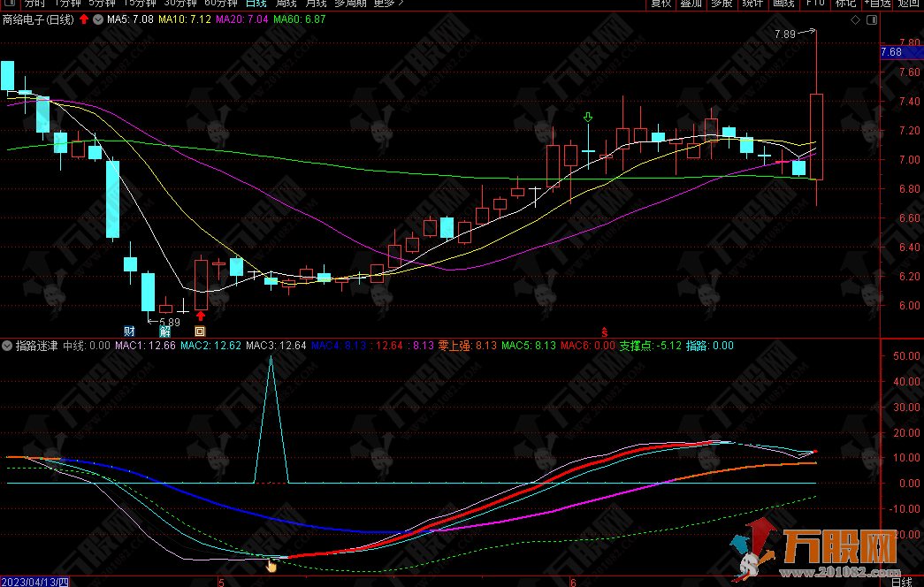Image resolution: width=924 pixels, height=587 pixels.
Task: Click the 支撑点: -5.12 value
Action: pos(650,346)
